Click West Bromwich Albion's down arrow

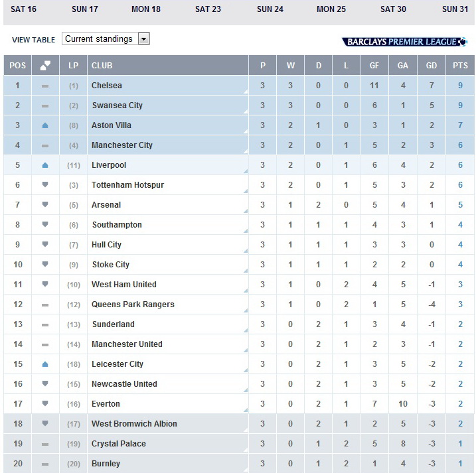pos(45,424)
